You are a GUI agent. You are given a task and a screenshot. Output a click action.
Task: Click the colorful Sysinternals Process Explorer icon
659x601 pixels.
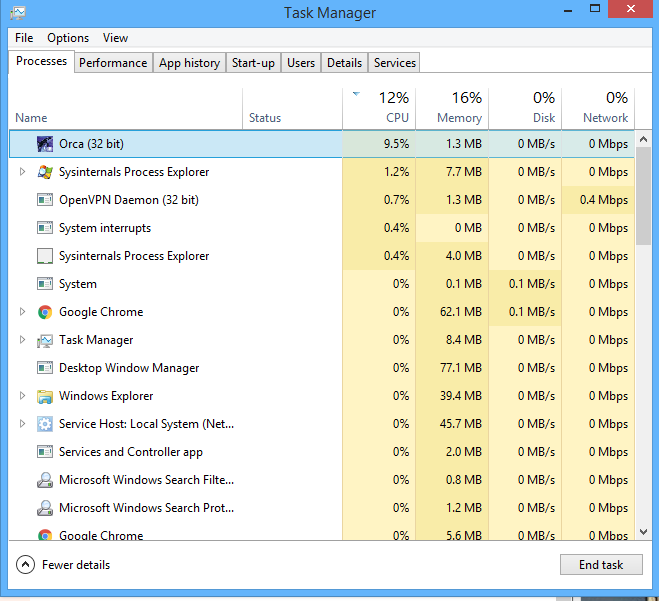point(45,172)
